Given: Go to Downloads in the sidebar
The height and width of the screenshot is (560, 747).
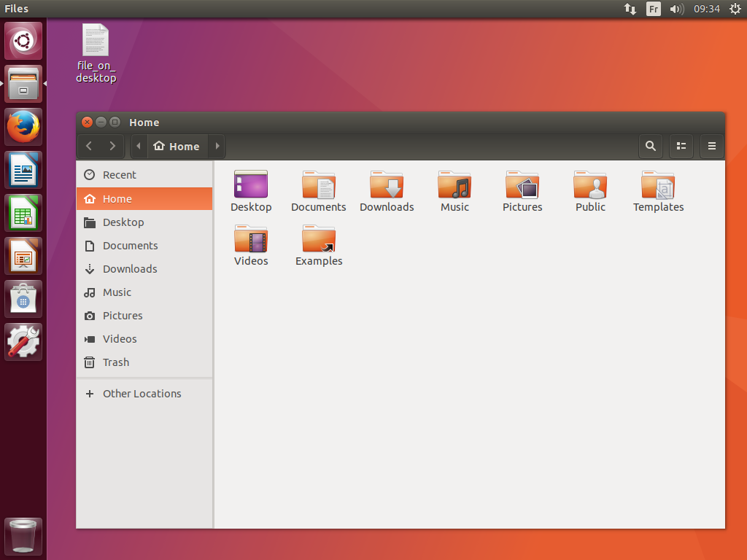Looking at the screenshot, I should tap(144, 268).
